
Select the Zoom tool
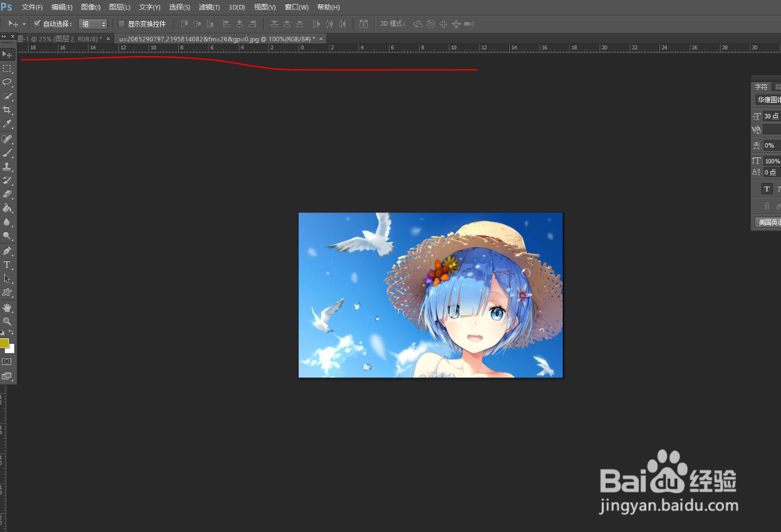[x=7, y=321]
